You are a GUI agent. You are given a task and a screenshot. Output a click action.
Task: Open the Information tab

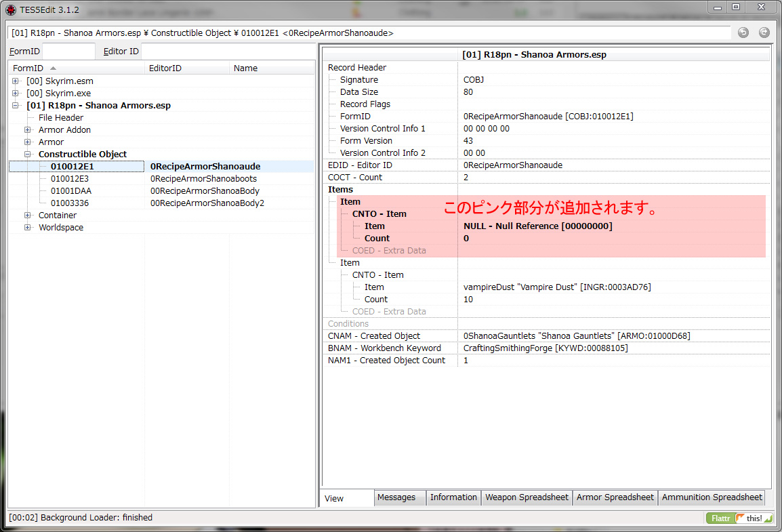pyautogui.click(x=453, y=497)
